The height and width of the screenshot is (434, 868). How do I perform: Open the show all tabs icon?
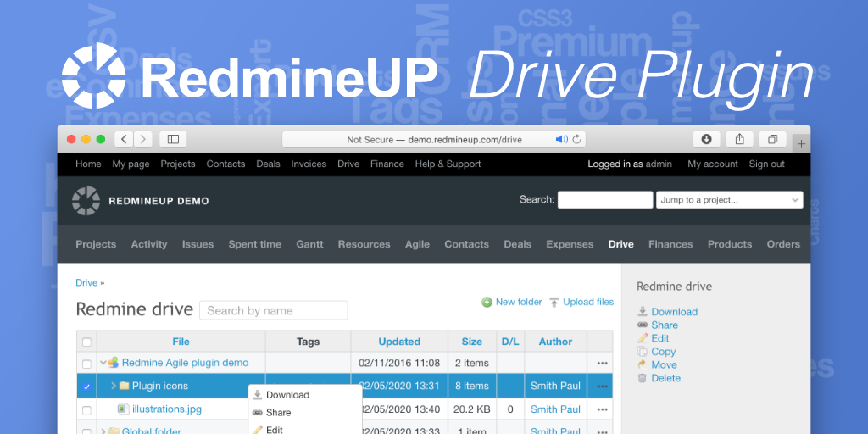[772, 139]
